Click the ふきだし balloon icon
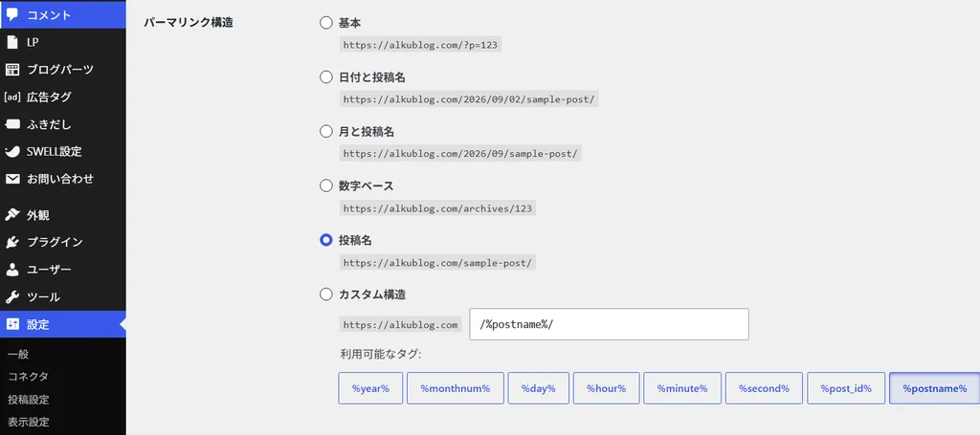Image resolution: width=980 pixels, height=435 pixels. [12, 124]
